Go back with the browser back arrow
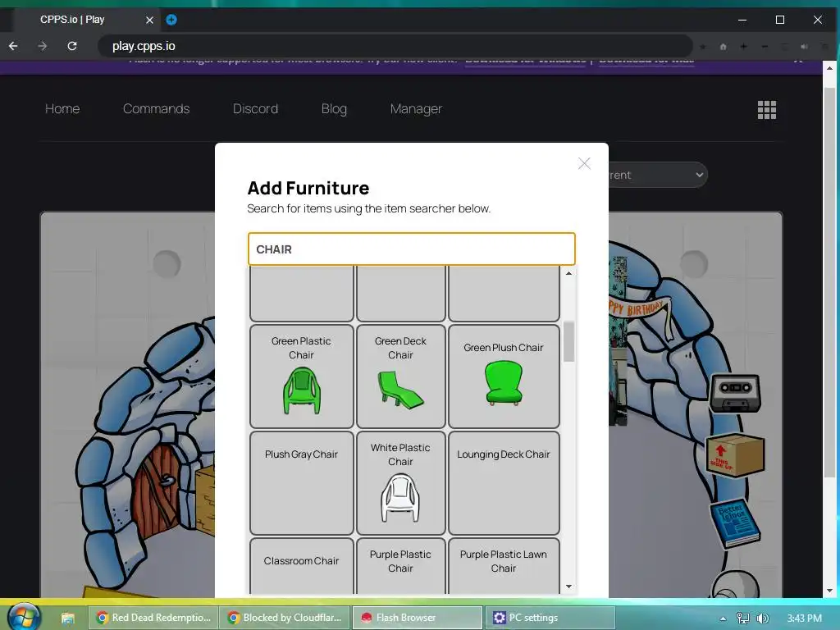The height and width of the screenshot is (630, 840). [13, 46]
